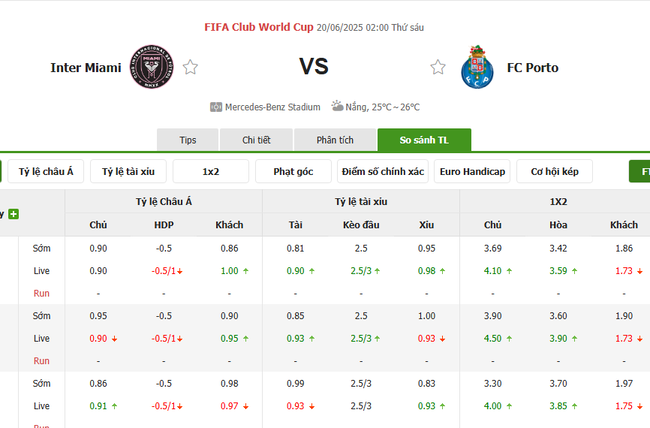
Task: Click the FC Porto club crest
Action: tap(476, 68)
